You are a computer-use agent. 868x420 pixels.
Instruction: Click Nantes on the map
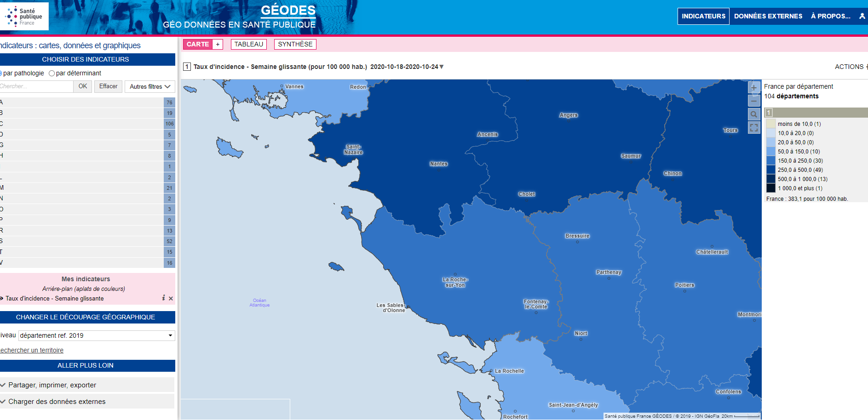pyautogui.click(x=438, y=164)
